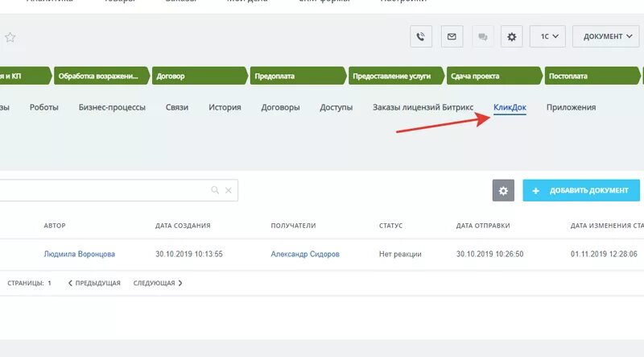The width and height of the screenshot is (644, 357).
Task: Click the Нет реакции status cell
Action: point(400,254)
